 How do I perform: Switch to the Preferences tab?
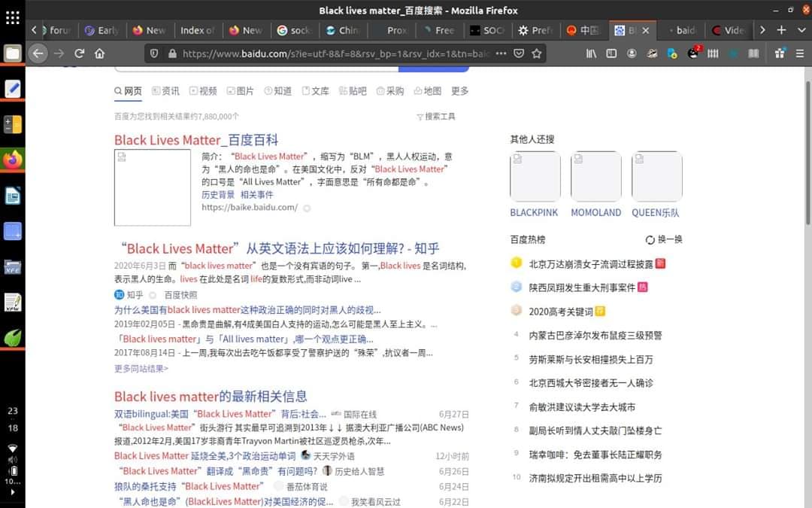[x=536, y=31]
